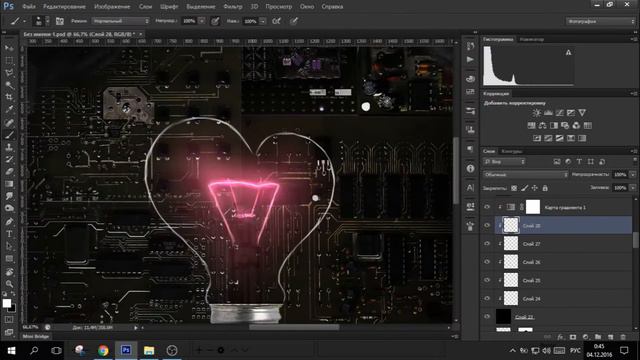This screenshot has height=360, width=640.
Task: Select the Horizontal Type tool
Action: (x=9, y=234)
